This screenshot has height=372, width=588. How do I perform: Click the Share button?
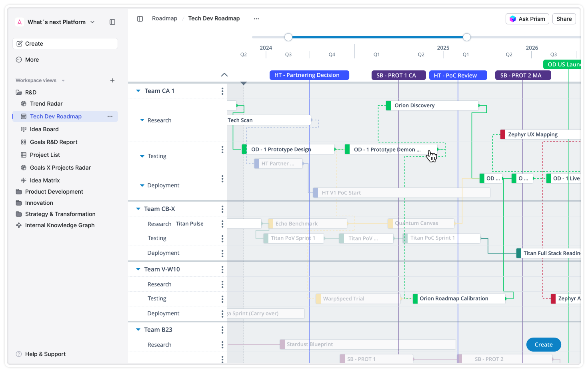click(564, 18)
